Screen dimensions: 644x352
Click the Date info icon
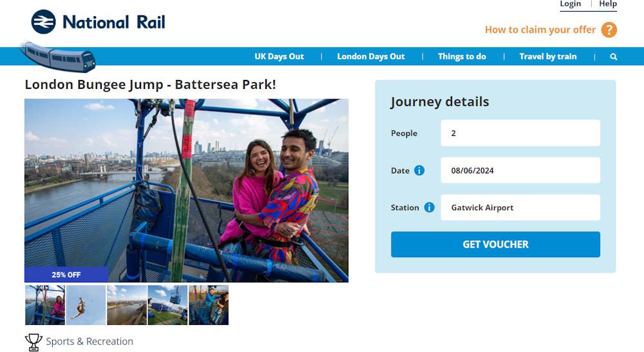click(419, 170)
